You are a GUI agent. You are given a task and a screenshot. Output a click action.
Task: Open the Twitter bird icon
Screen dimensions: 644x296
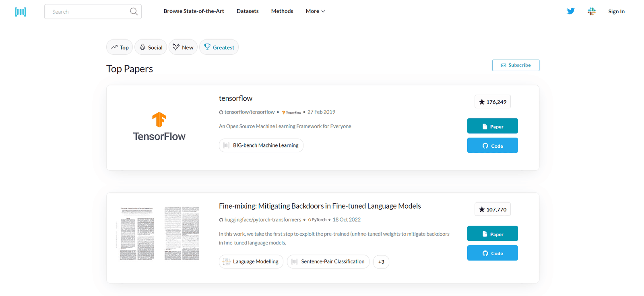point(571,11)
